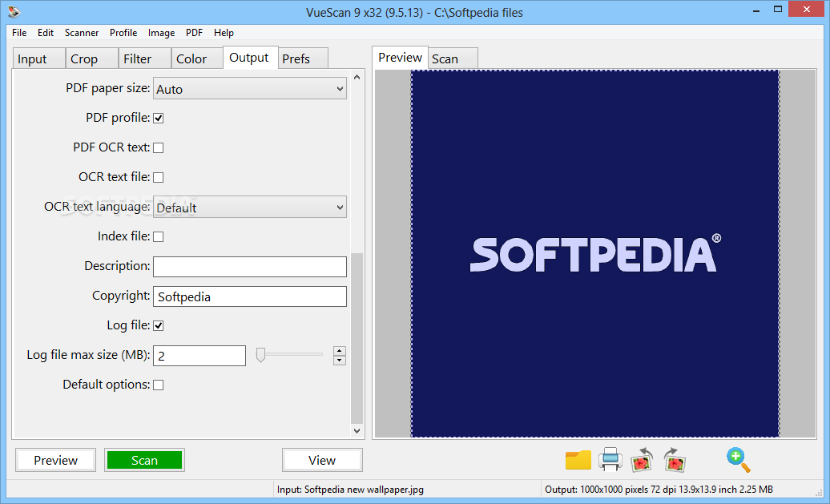Decrease log file max size stepper
The image size is (830, 504).
340,361
